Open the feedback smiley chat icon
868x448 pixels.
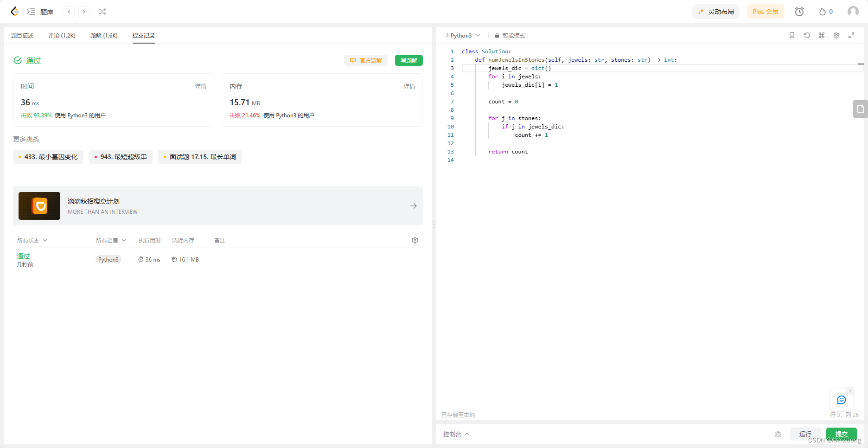(x=842, y=400)
